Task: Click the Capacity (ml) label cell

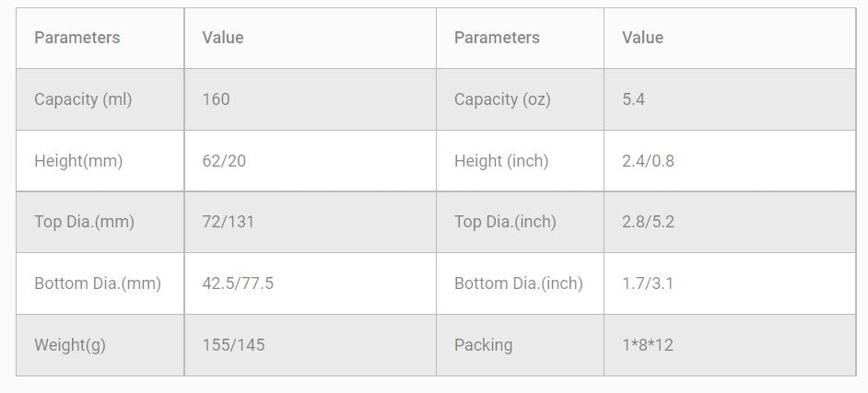Action: 83,99
